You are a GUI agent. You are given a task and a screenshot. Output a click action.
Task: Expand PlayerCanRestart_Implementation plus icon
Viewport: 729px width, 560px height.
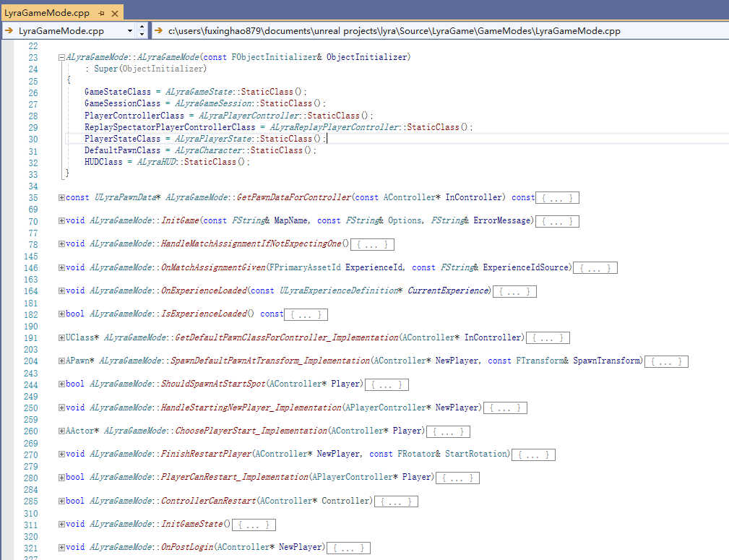point(61,477)
